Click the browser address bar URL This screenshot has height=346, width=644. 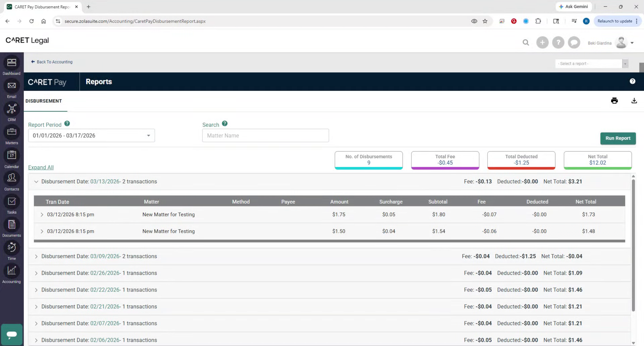tap(135, 21)
